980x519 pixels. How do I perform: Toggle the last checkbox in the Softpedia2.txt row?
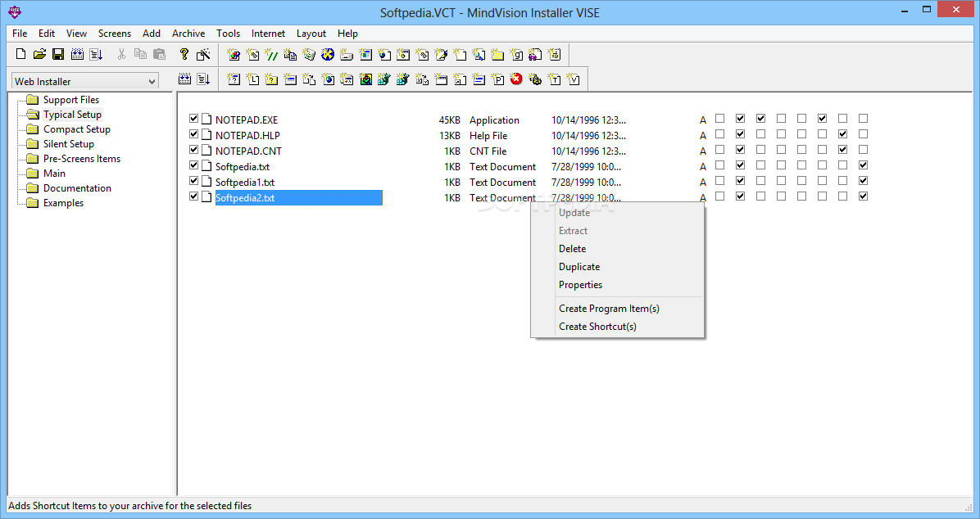[863, 196]
